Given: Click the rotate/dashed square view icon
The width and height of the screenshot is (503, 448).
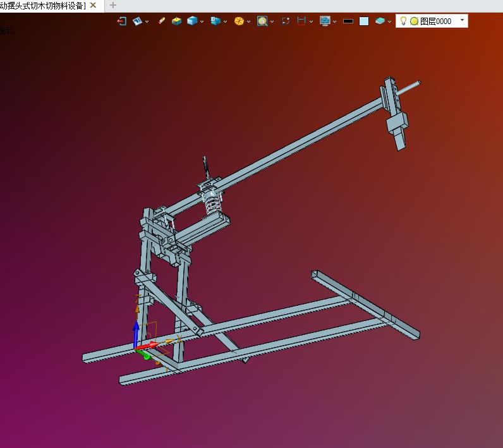Looking at the screenshot, I should pyautogui.click(x=286, y=21).
